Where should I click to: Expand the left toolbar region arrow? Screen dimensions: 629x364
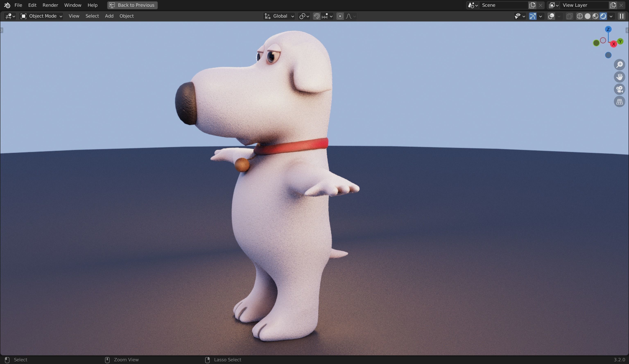[2, 30]
